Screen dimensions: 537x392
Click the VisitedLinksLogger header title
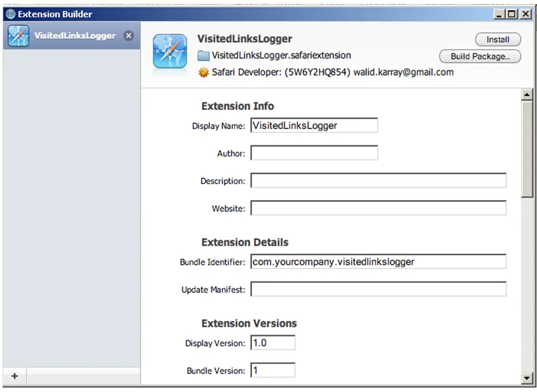[245, 39]
